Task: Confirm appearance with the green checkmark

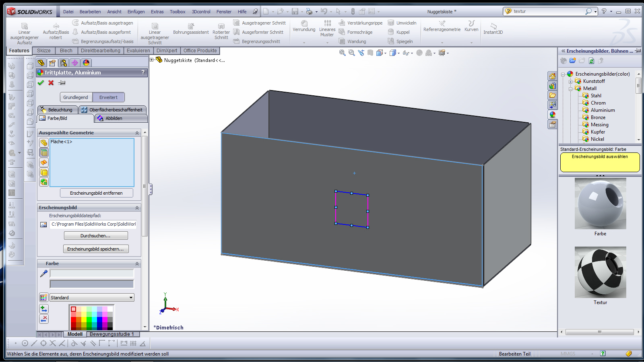Action: point(41,83)
